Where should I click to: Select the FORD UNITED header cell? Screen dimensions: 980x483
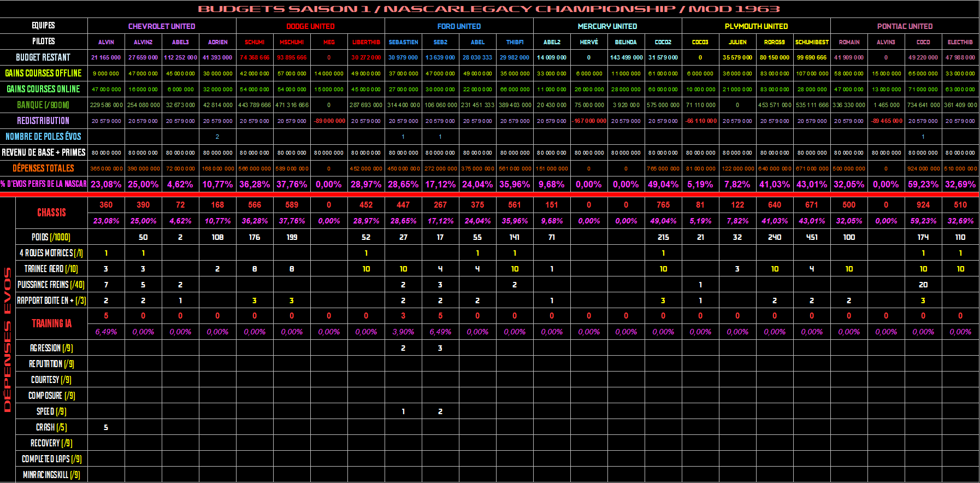tap(459, 26)
